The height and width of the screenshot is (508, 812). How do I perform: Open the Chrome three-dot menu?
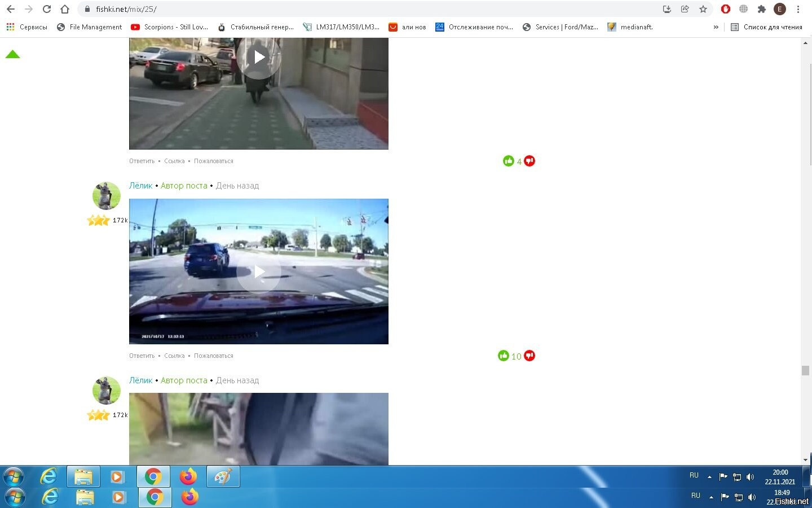[798, 9]
